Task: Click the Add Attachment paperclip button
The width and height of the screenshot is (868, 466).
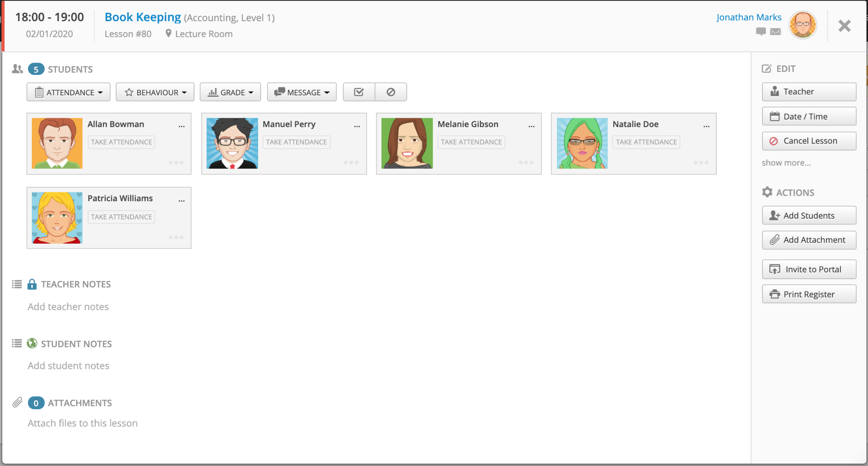Action: (x=809, y=240)
